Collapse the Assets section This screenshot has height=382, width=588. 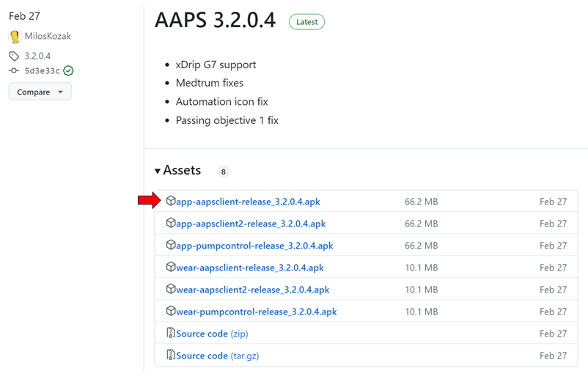177,171
